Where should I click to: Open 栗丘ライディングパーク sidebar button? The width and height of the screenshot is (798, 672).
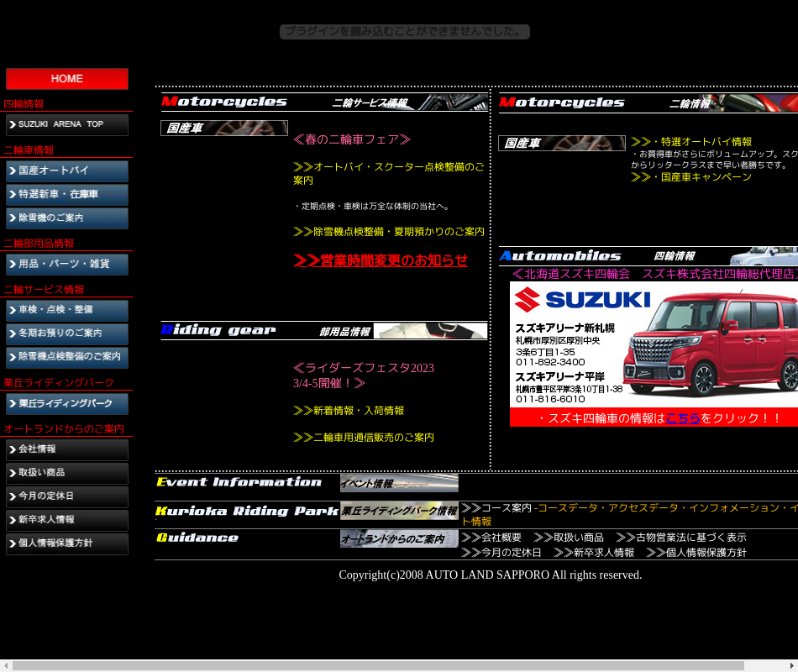pyautogui.click(x=67, y=404)
